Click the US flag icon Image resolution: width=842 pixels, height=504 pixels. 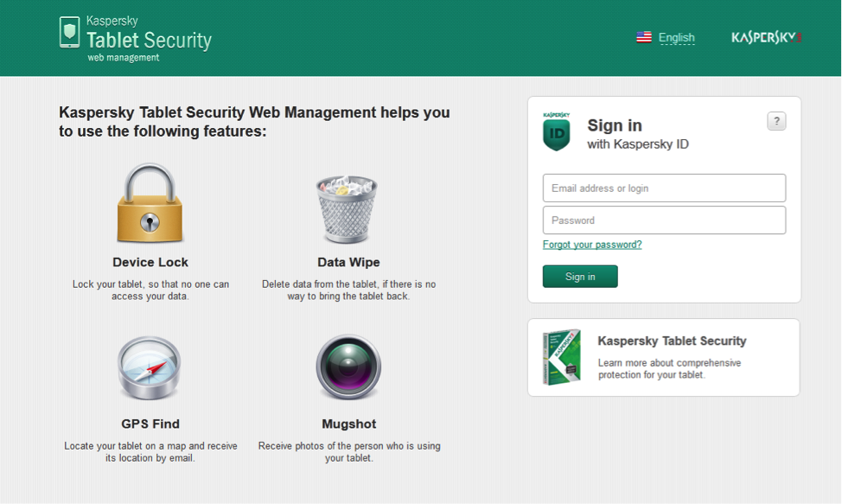point(644,37)
